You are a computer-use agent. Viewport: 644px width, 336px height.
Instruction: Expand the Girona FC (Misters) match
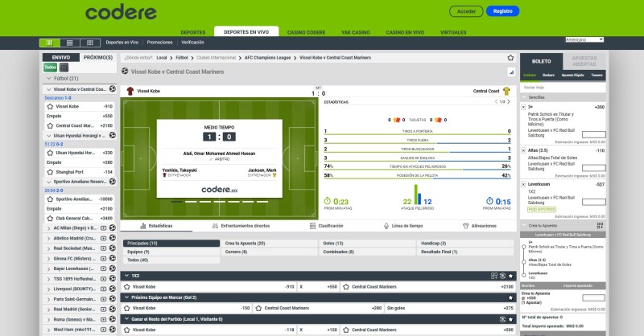tap(49, 259)
